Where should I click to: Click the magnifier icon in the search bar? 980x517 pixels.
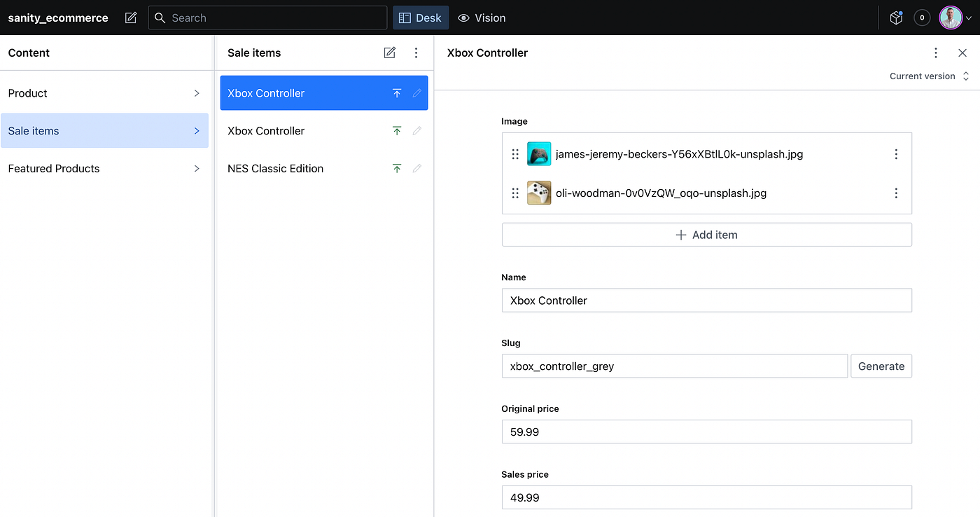[160, 18]
